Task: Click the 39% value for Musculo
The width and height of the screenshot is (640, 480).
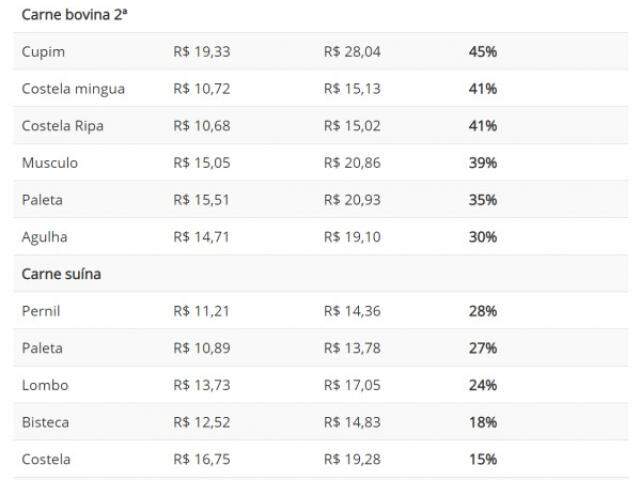Action: pyautogui.click(x=483, y=163)
